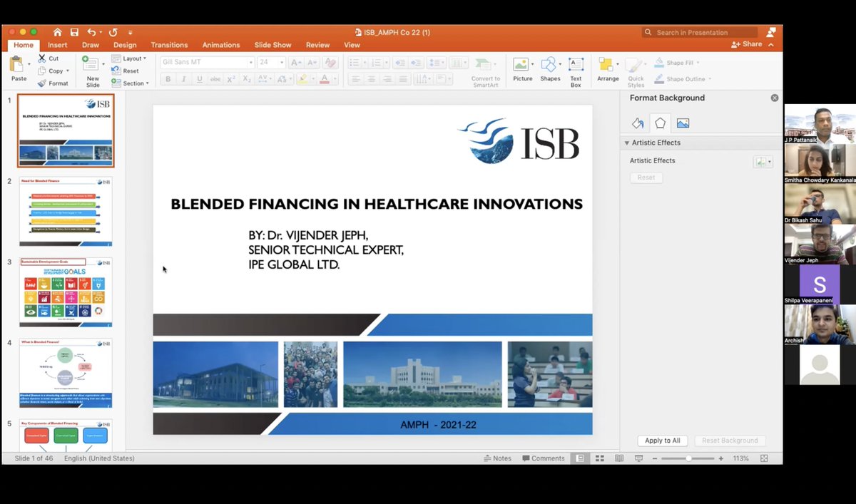Screen dimensions: 856x504
Task: Select slide 3 Sustainable Development Goals thumbnail
Action: pos(66,292)
